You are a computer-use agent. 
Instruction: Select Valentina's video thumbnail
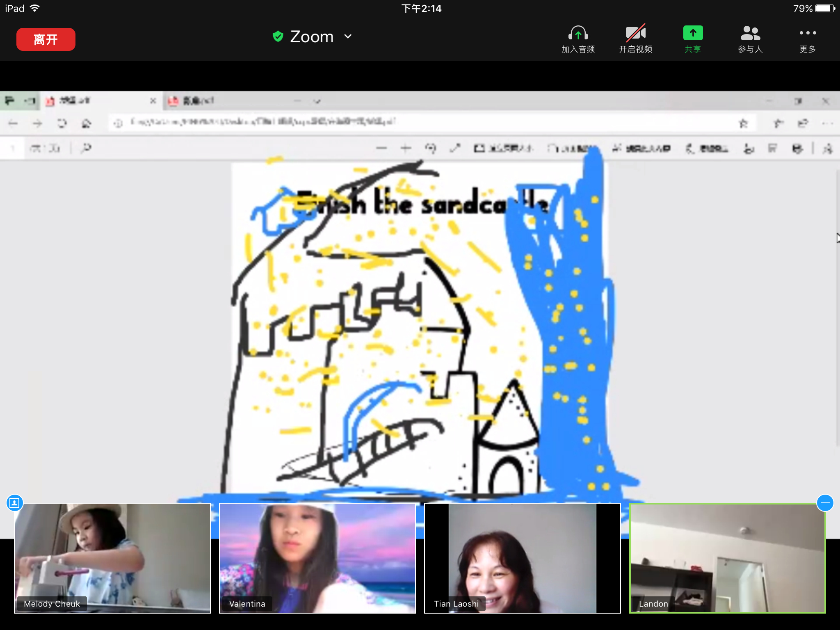[317, 558]
